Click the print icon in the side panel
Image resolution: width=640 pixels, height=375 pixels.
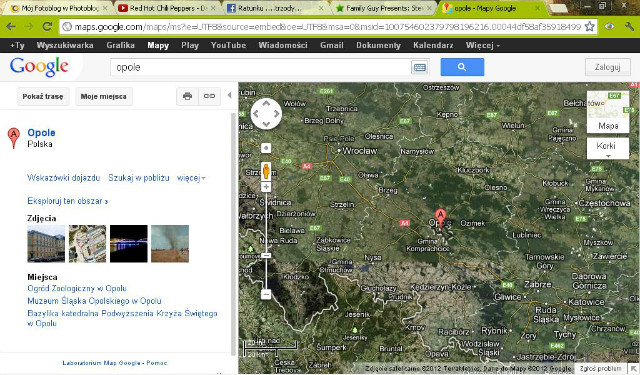tap(187, 96)
